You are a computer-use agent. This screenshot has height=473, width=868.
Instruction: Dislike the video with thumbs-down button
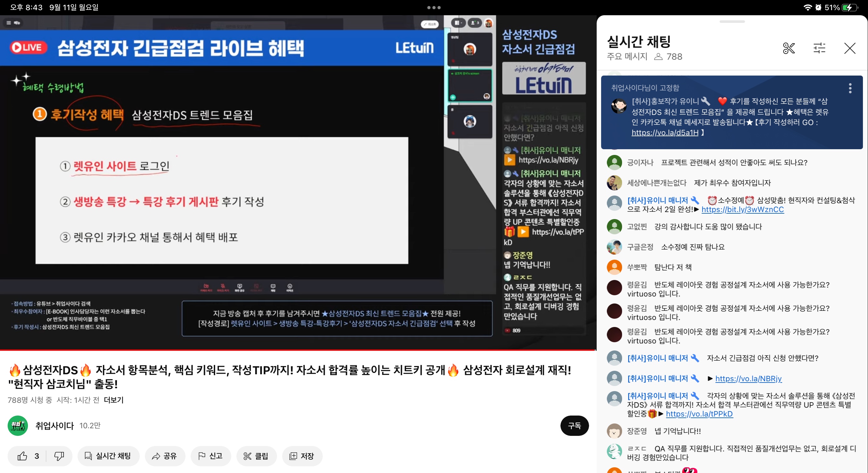pos(59,456)
